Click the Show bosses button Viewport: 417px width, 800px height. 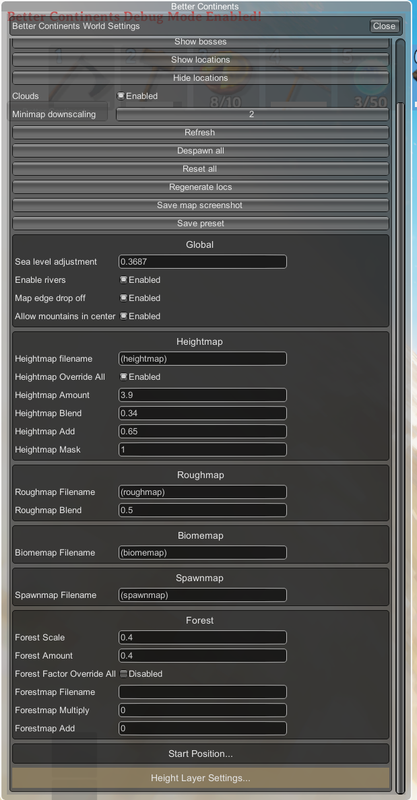coord(200,42)
